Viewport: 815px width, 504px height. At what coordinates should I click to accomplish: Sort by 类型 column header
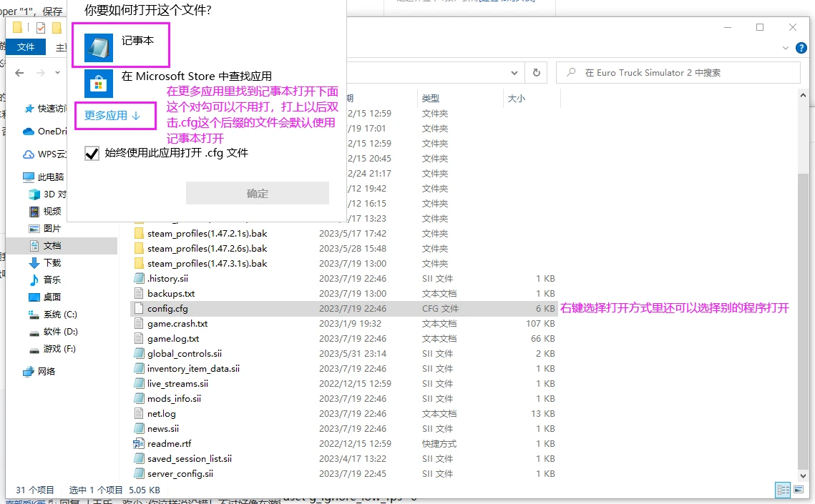click(430, 98)
